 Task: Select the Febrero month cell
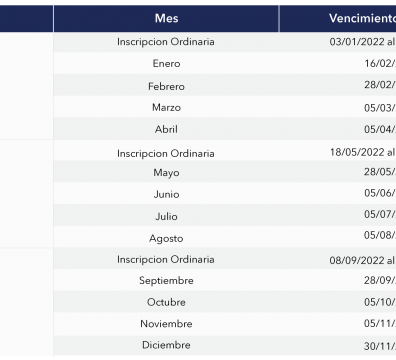click(166, 86)
